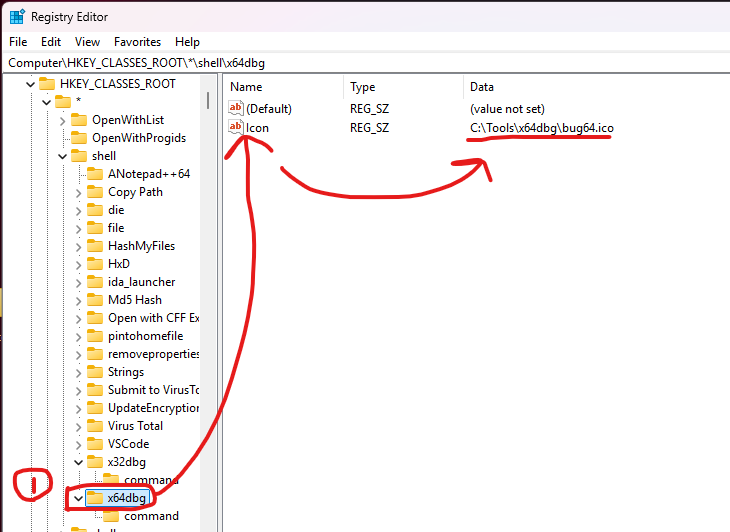Expand the OpenWithList key

pos(63,121)
